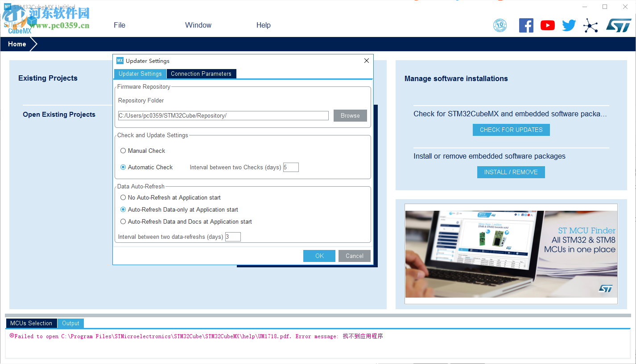Enable Auto-Refresh Data and Docs at Application start
This screenshot has height=364, width=636.
click(123, 221)
